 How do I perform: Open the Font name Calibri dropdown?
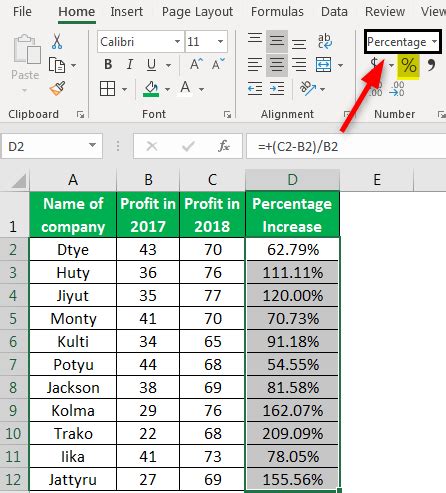click(177, 42)
